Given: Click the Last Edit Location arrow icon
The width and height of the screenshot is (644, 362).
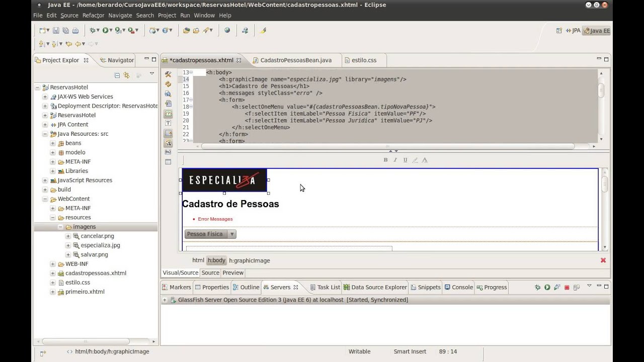Looking at the screenshot, I should (x=69, y=44).
